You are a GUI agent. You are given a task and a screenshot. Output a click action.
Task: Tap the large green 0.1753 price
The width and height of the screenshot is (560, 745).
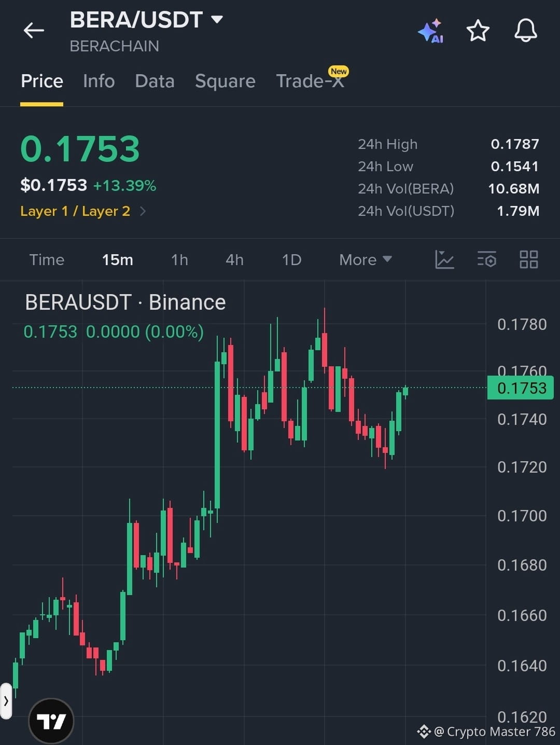point(80,149)
